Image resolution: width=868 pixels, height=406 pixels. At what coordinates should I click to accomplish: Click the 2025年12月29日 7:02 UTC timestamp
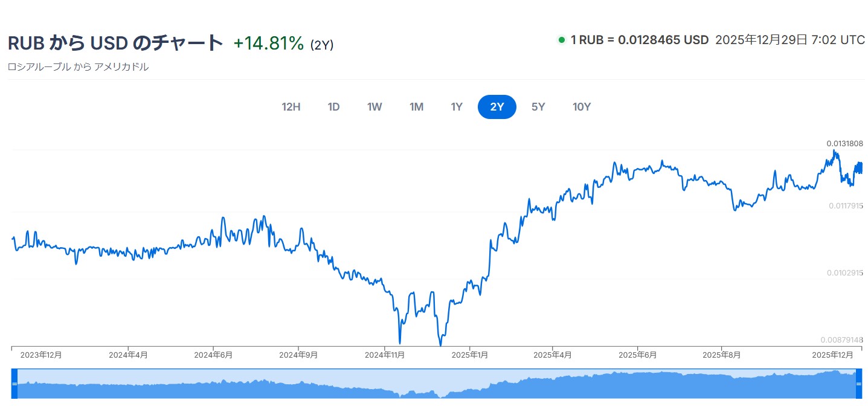click(x=790, y=40)
